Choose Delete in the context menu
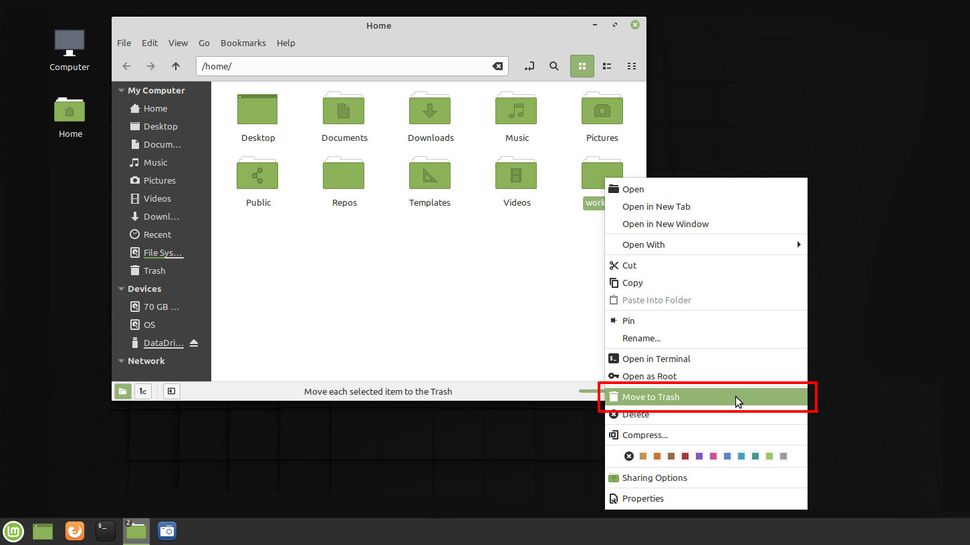Viewport: 970px width, 545px height. (706, 414)
